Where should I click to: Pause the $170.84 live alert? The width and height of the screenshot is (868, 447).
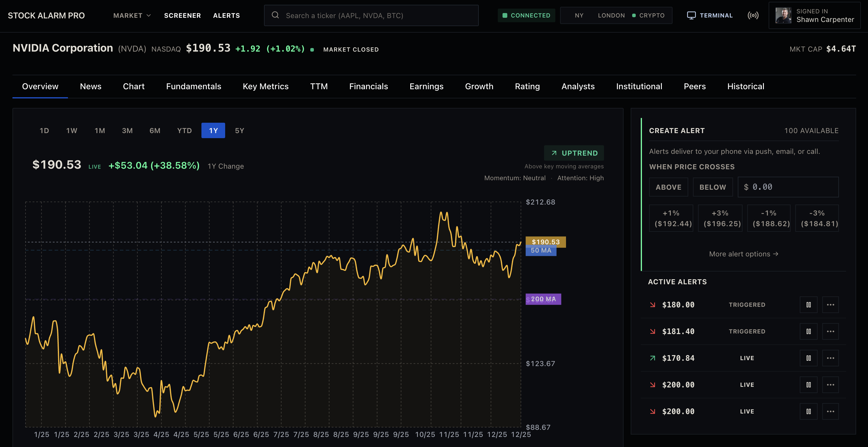[x=808, y=358]
